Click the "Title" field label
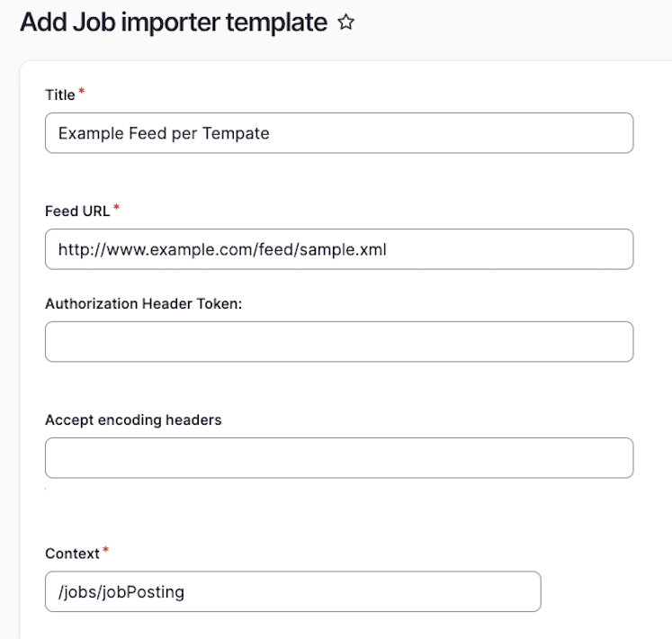This screenshot has width=672, height=639. coord(59,95)
